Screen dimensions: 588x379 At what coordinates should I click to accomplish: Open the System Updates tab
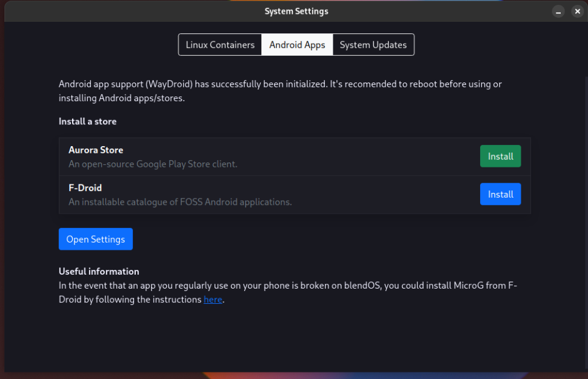pyautogui.click(x=373, y=45)
